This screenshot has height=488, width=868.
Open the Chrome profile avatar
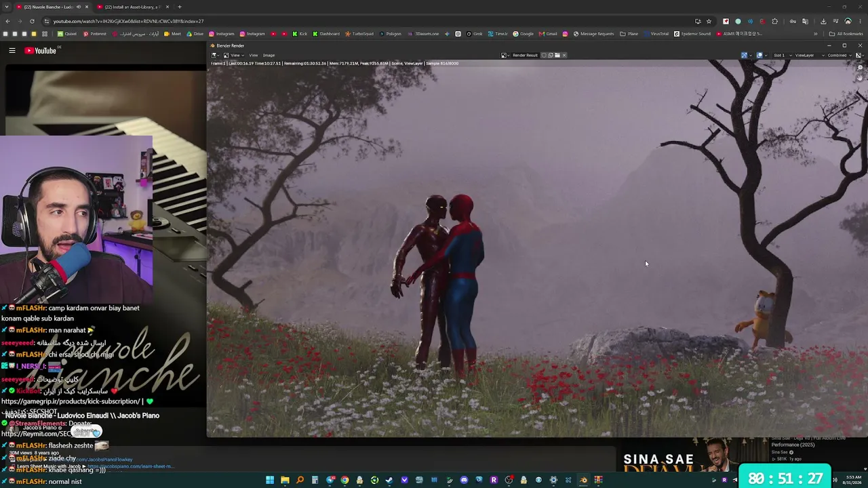coord(848,21)
